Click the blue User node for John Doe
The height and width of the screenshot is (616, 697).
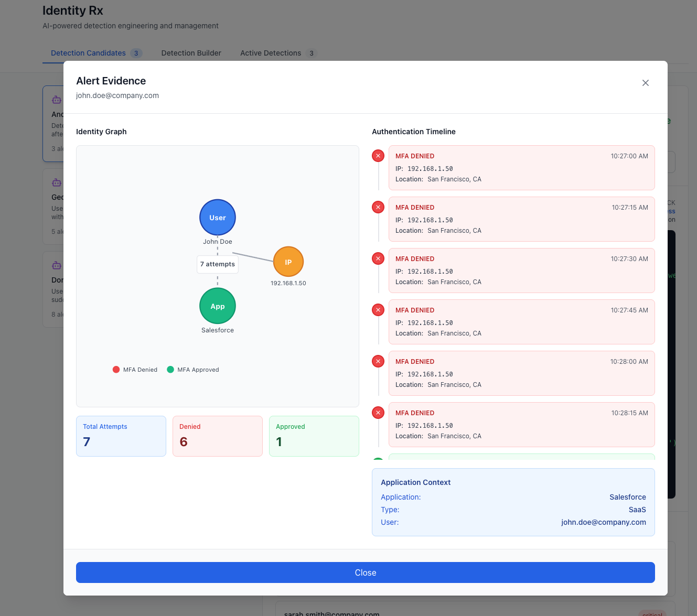pos(217,217)
